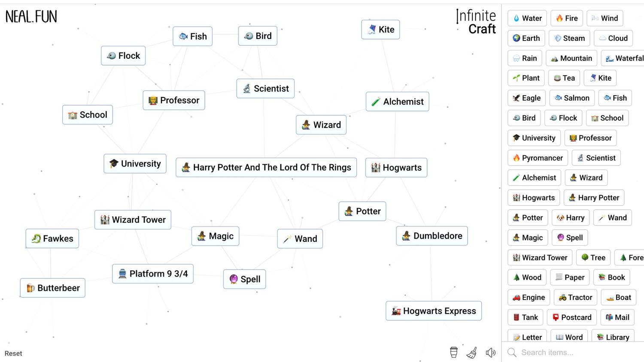
Task: Select the Water element in sidebar
Action: click(527, 18)
